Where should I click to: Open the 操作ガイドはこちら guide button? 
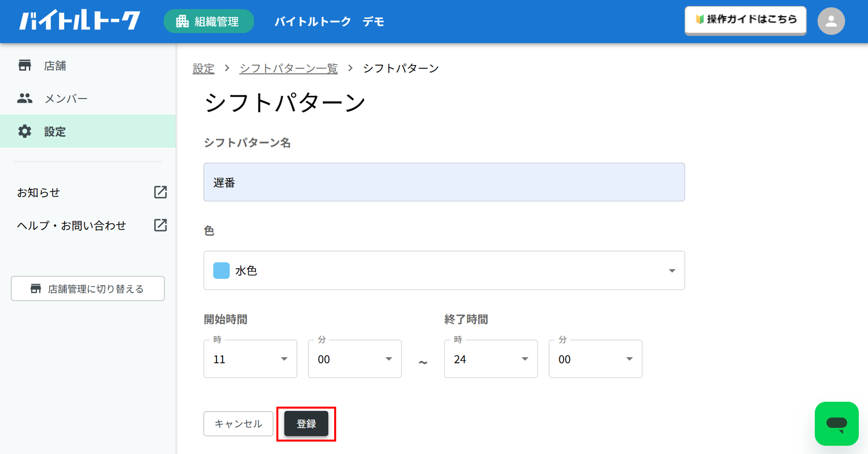coord(745,20)
